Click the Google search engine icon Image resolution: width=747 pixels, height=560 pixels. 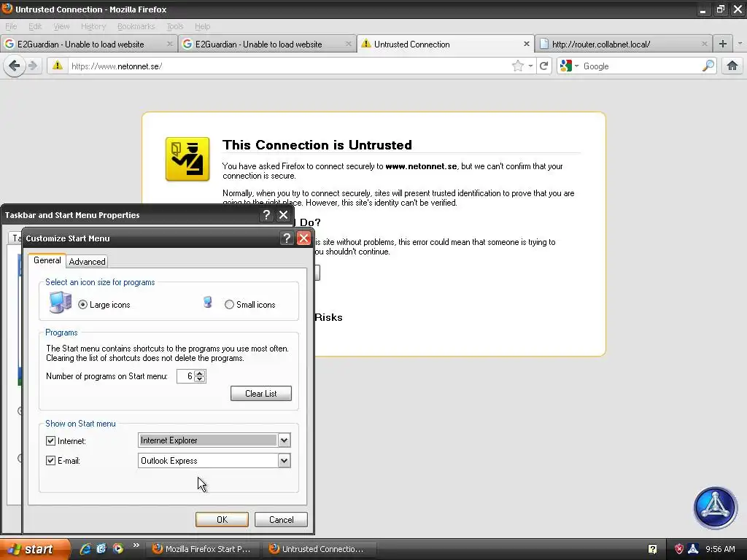pyautogui.click(x=565, y=66)
